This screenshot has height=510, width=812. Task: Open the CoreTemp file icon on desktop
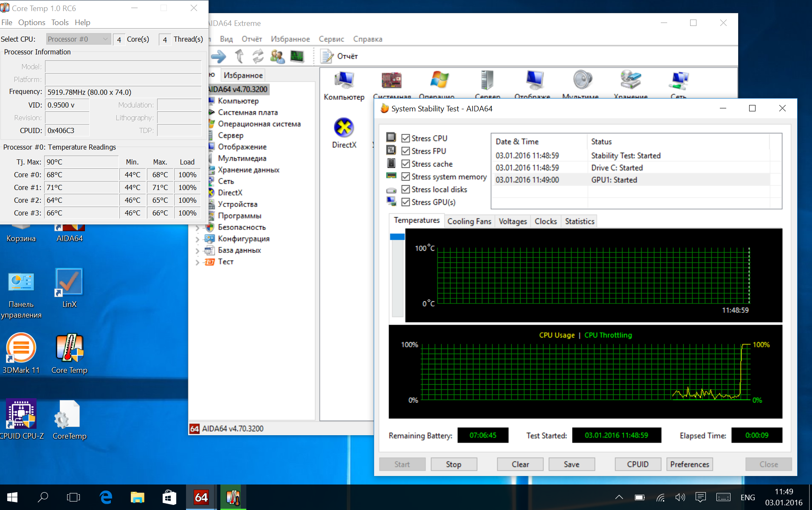[69, 419]
